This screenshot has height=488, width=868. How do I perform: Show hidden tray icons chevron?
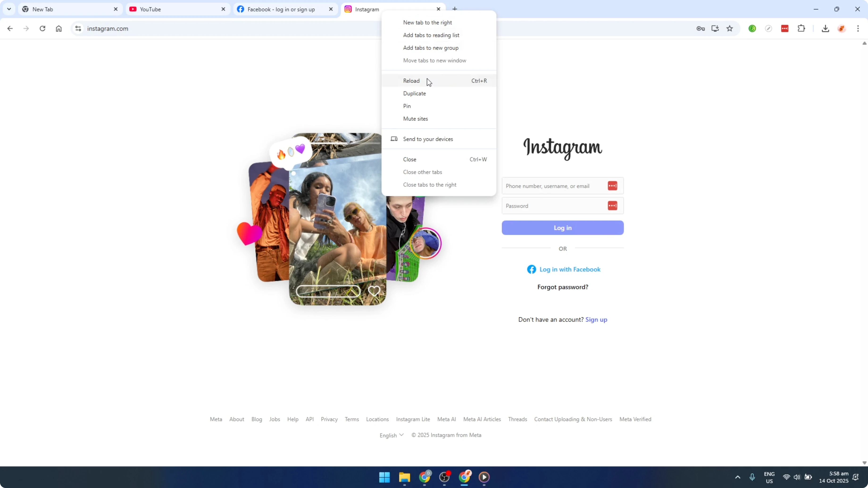point(738,477)
